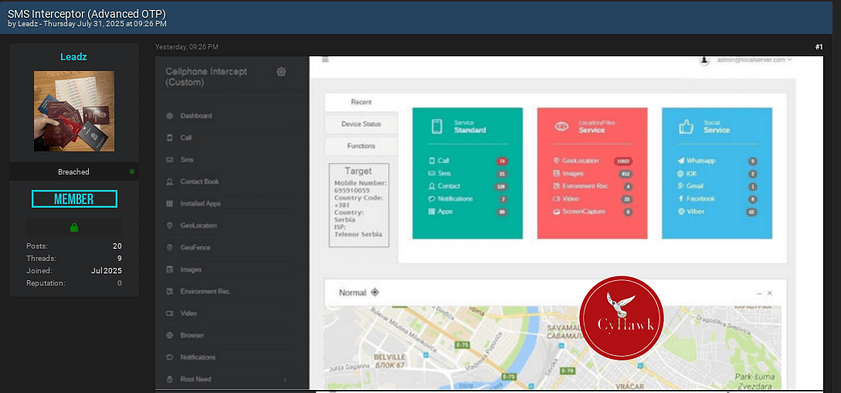Click the Leadz passport avatar thumbnail
841x393 pixels.
tap(74, 111)
